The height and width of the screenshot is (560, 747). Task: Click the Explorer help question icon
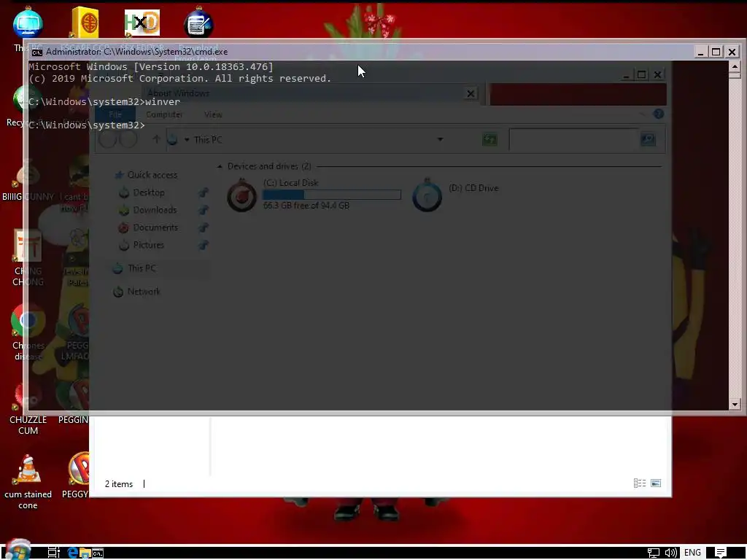pos(659,114)
